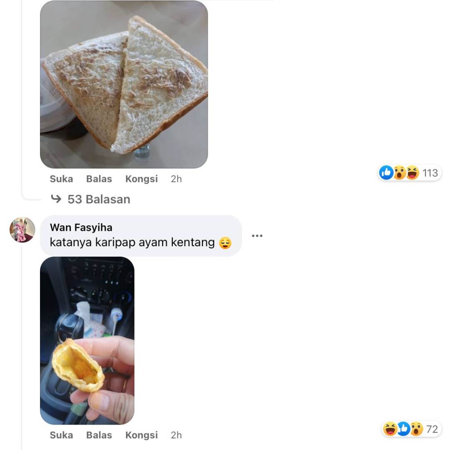Click the reply arrow icon beside 53 Balasan
The width and height of the screenshot is (476, 450).
pyautogui.click(x=56, y=199)
